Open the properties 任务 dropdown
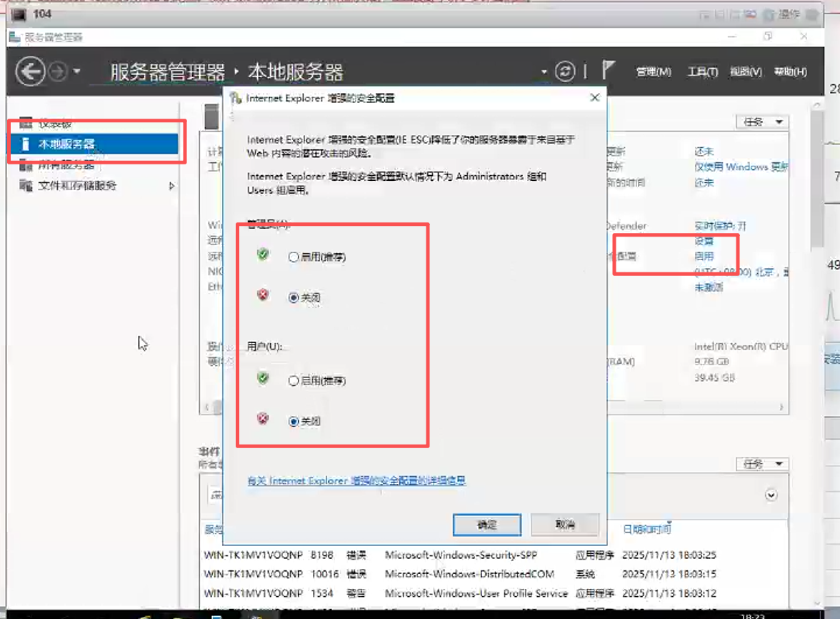The width and height of the screenshot is (840, 619). [x=761, y=122]
